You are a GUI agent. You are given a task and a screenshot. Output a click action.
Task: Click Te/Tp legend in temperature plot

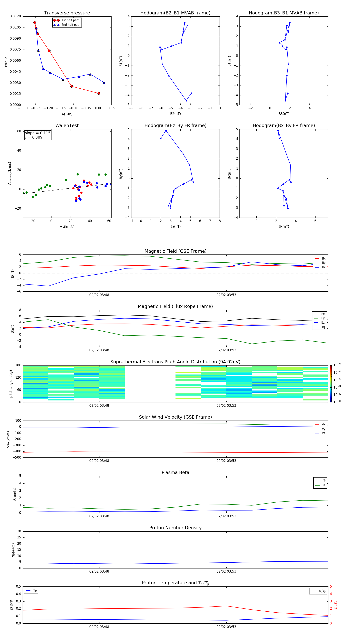click(x=318, y=591)
